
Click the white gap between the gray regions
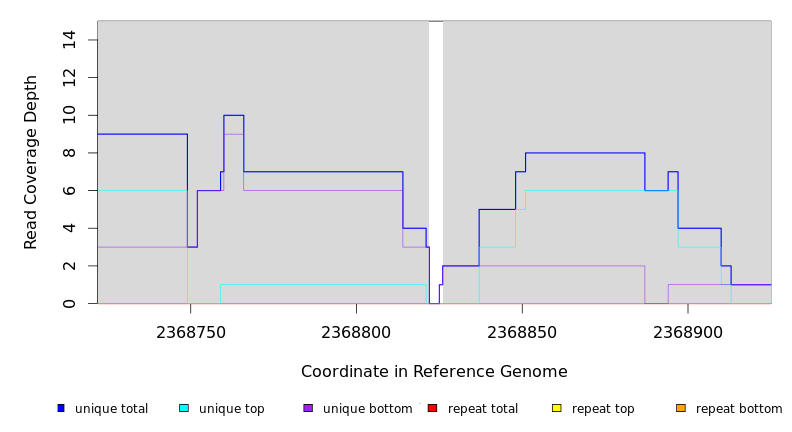point(436,160)
